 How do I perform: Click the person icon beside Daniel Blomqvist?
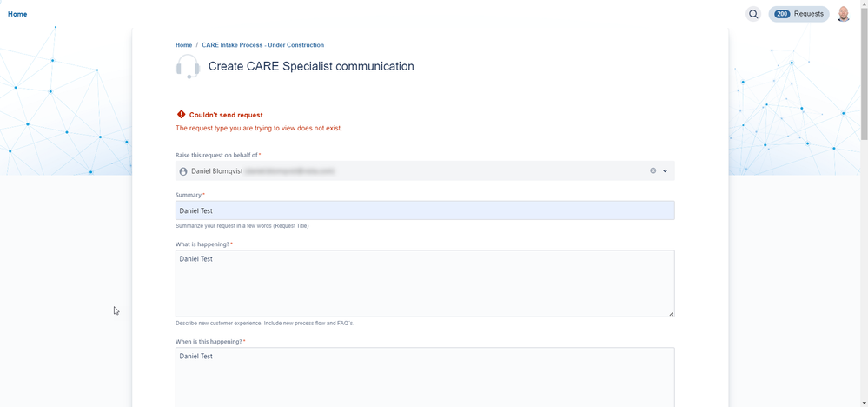183,171
